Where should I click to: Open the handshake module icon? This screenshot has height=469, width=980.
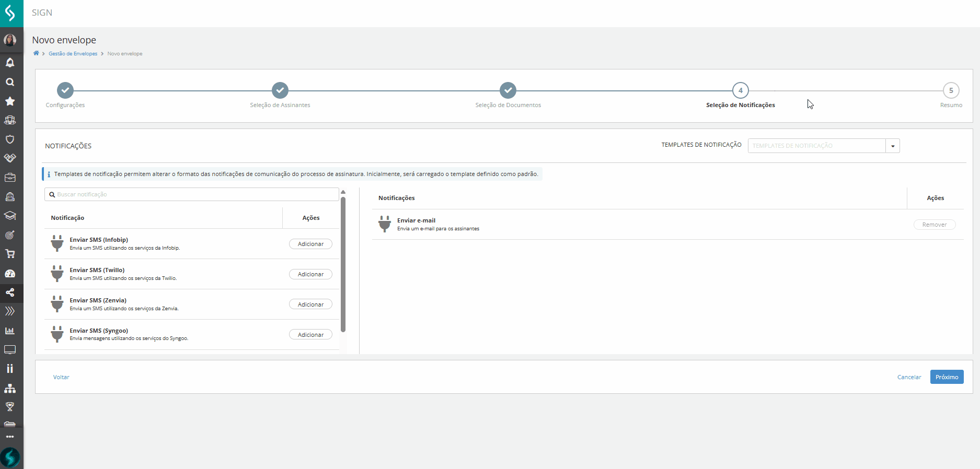coord(10,158)
